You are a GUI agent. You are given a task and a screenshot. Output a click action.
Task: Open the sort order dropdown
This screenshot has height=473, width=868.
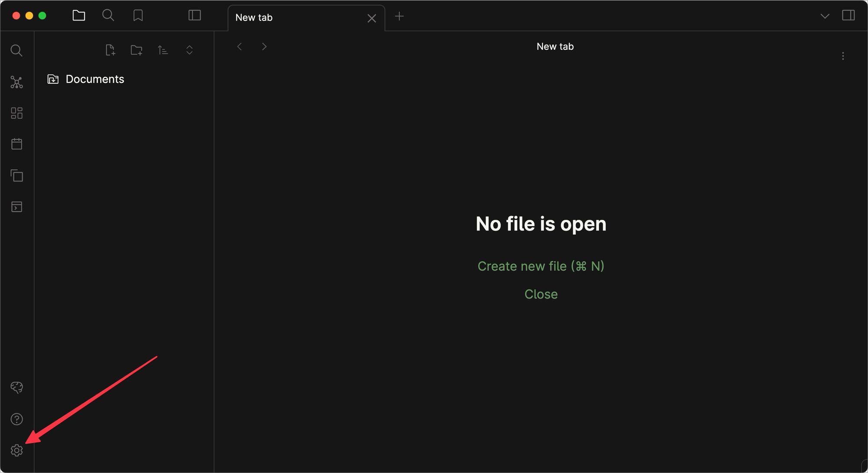coord(163,50)
